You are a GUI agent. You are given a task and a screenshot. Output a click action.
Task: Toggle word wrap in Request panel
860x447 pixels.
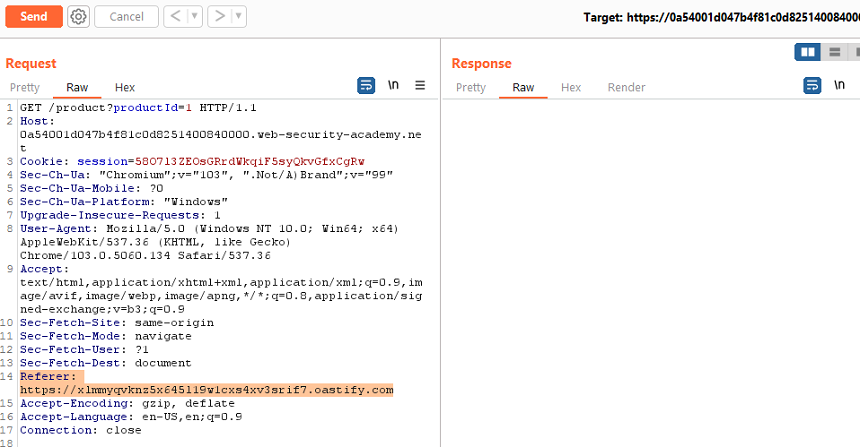366,86
